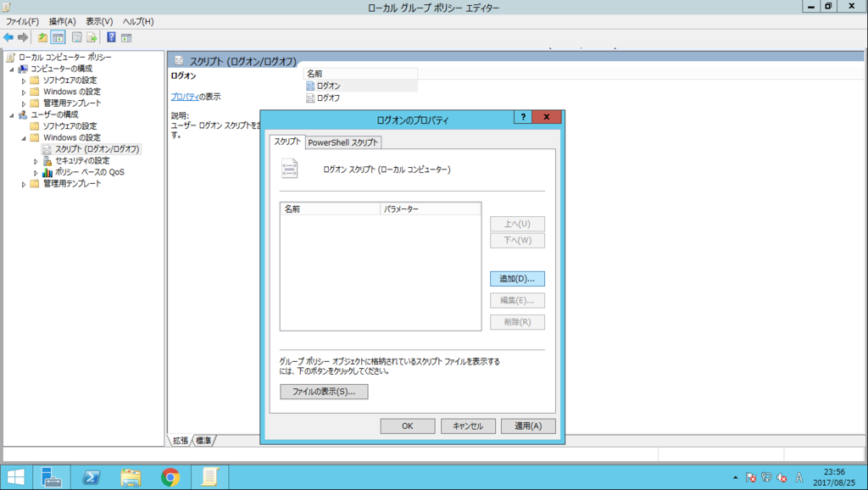868x490 pixels.
Task: Click the Back arrow toolbar icon
Action: [x=8, y=37]
